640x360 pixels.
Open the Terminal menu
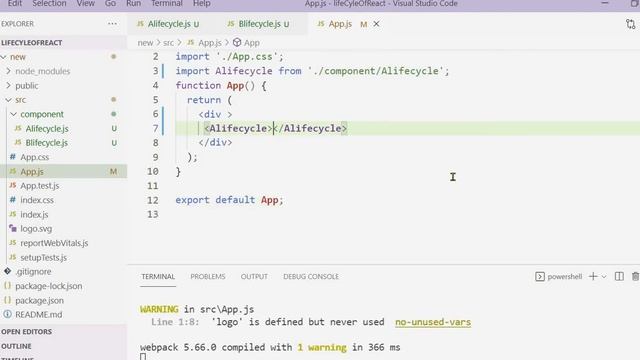tap(167, 4)
